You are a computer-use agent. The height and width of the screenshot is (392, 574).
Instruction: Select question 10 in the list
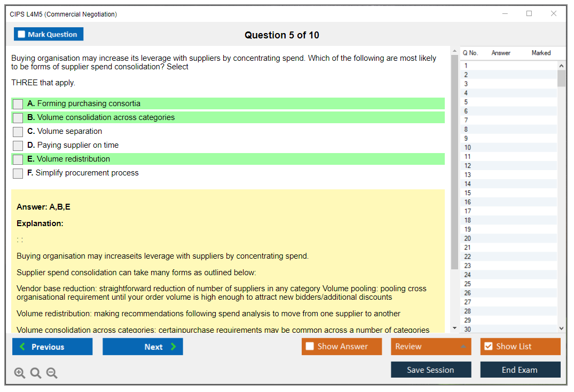point(468,148)
